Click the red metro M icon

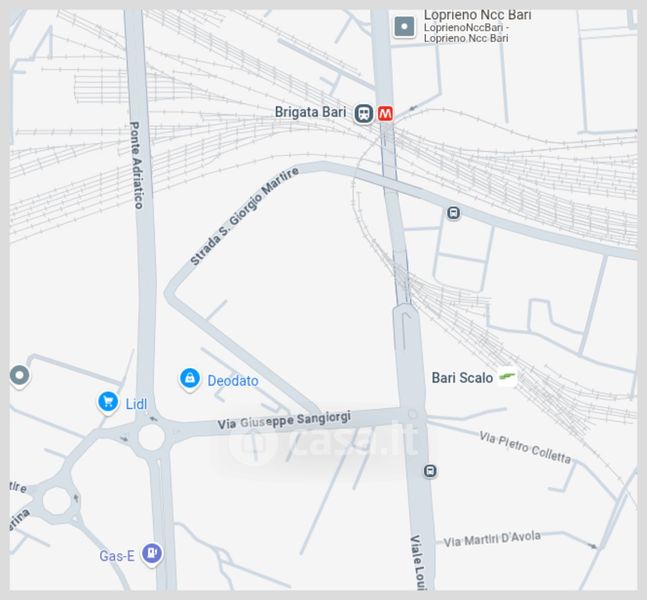[385, 113]
